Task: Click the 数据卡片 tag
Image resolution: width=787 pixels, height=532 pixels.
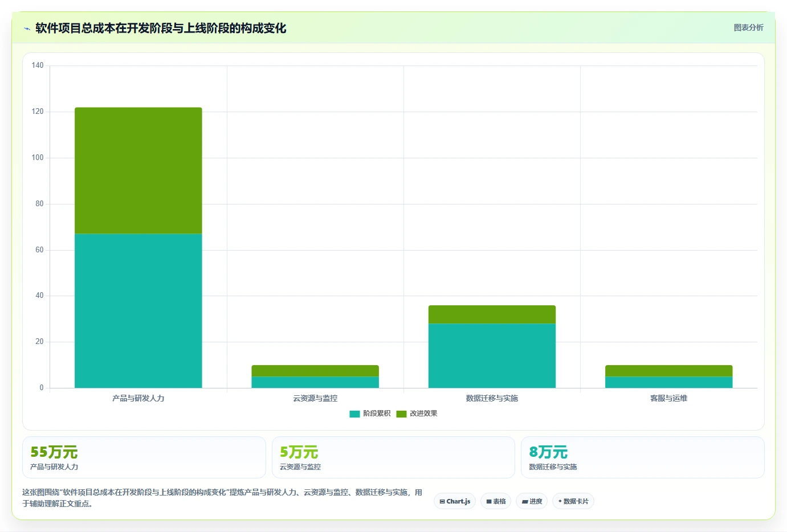Action: coord(573,501)
